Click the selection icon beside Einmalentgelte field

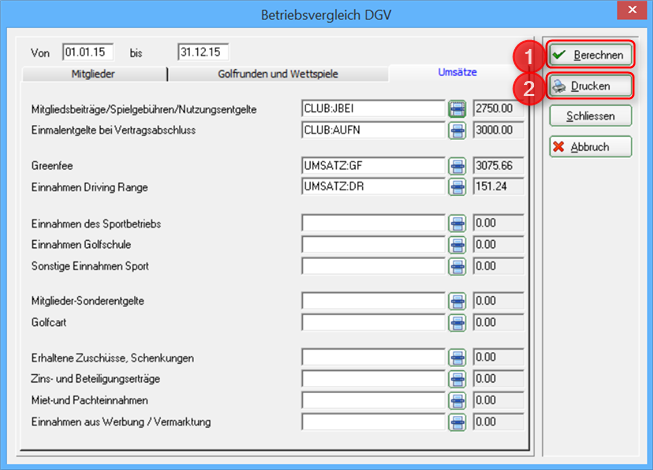click(x=457, y=128)
